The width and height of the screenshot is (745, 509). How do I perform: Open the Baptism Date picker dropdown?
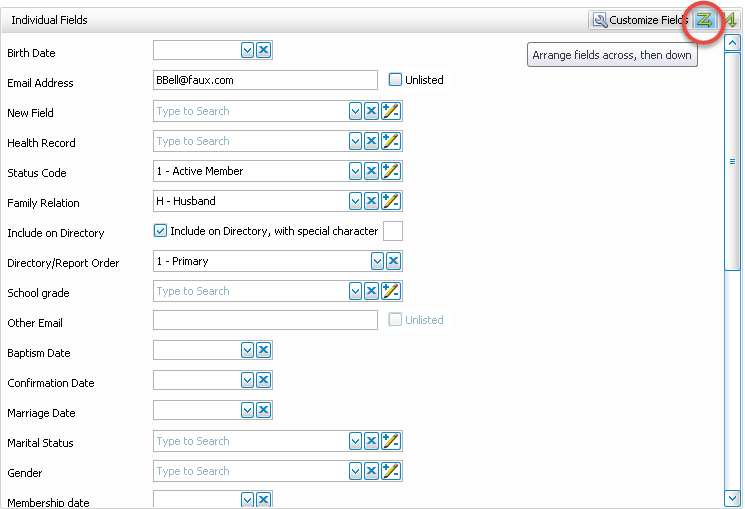(247, 351)
